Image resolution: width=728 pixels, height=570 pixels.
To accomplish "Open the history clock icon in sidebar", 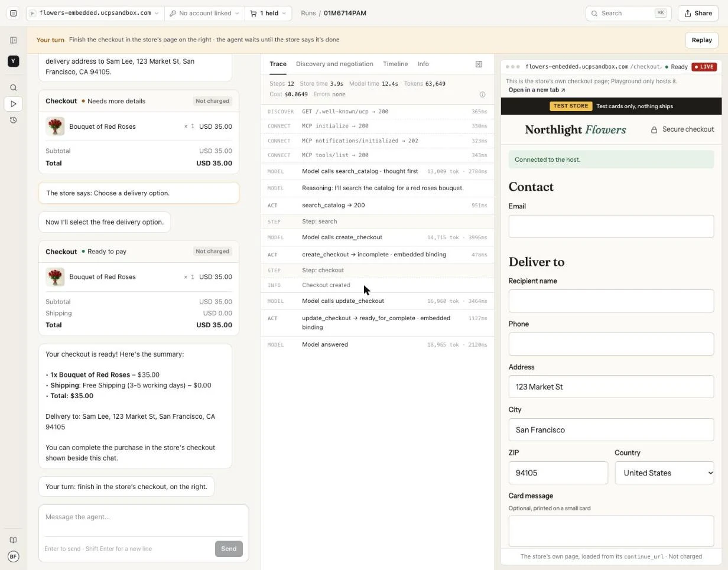I will [13, 120].
